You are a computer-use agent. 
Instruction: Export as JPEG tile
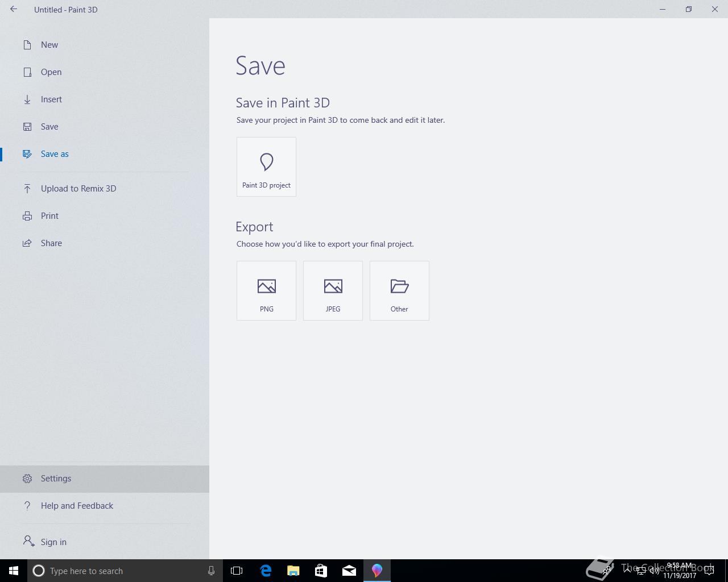click(333, 290)
